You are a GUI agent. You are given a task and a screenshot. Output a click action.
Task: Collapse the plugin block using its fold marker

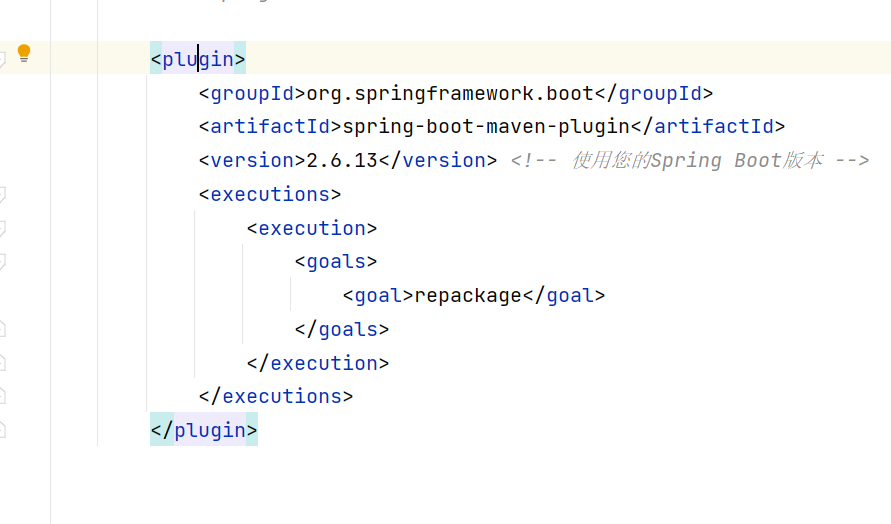tap(2, 59)
